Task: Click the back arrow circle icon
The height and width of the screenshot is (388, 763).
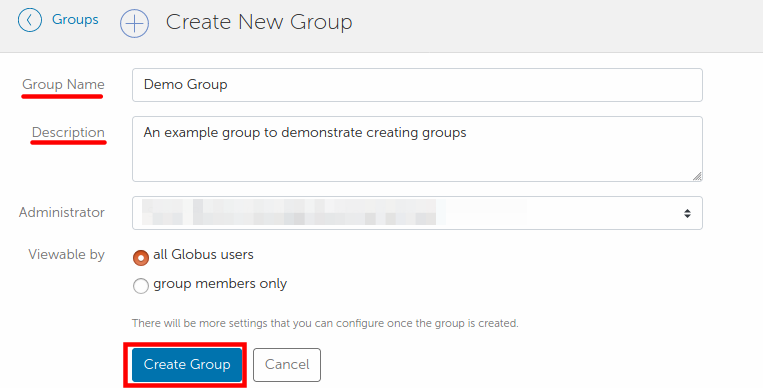Action: click(30, 20)
